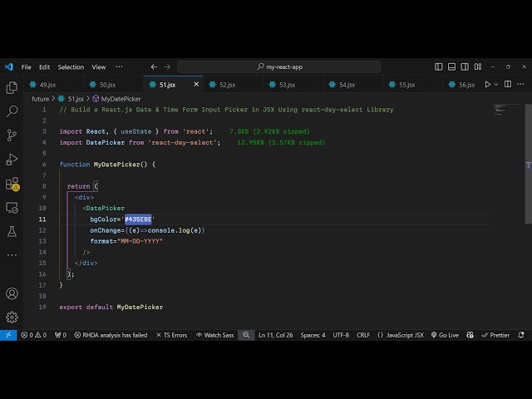
Task: Toggle Go Live server in status bar
Action: tap(445, 335)
